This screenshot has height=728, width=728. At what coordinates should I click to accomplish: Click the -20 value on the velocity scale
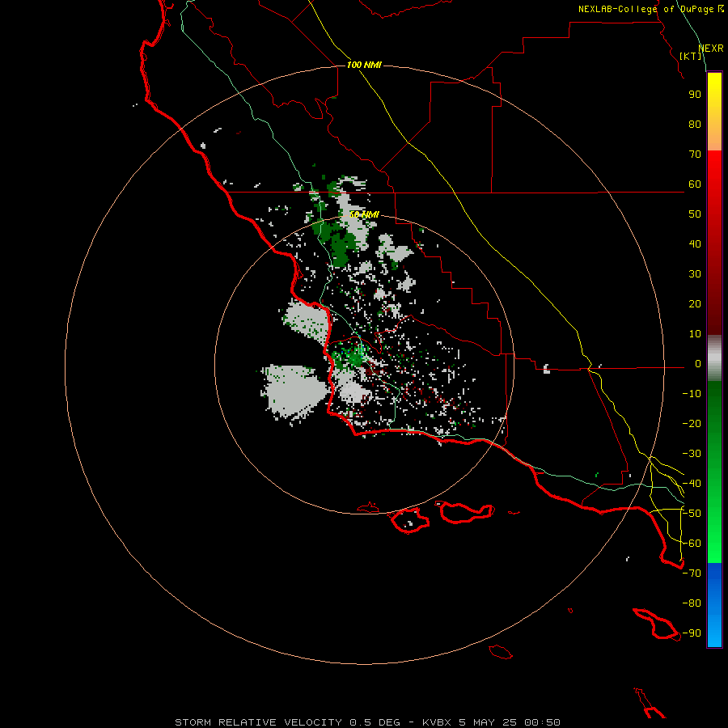pos(692,424)
